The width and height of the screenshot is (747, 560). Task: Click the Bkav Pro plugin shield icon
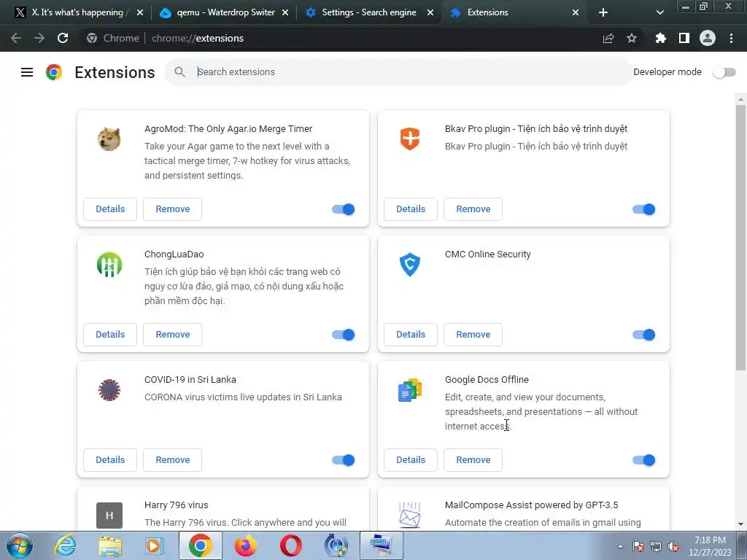410,139
